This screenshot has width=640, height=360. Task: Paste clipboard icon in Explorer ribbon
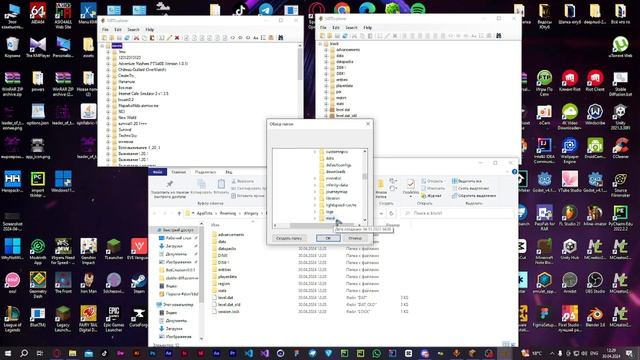[x=221, y=184]
